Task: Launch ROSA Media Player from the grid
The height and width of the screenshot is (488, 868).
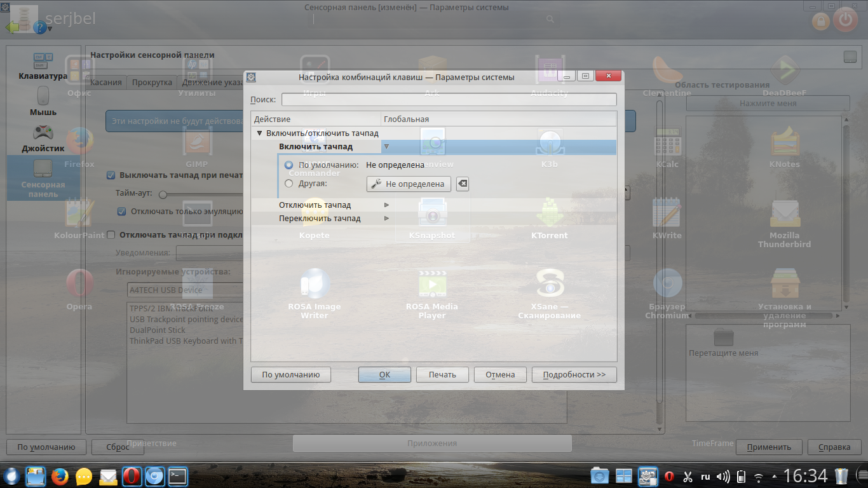Action: pyautogui.click(x=432, y=294)
